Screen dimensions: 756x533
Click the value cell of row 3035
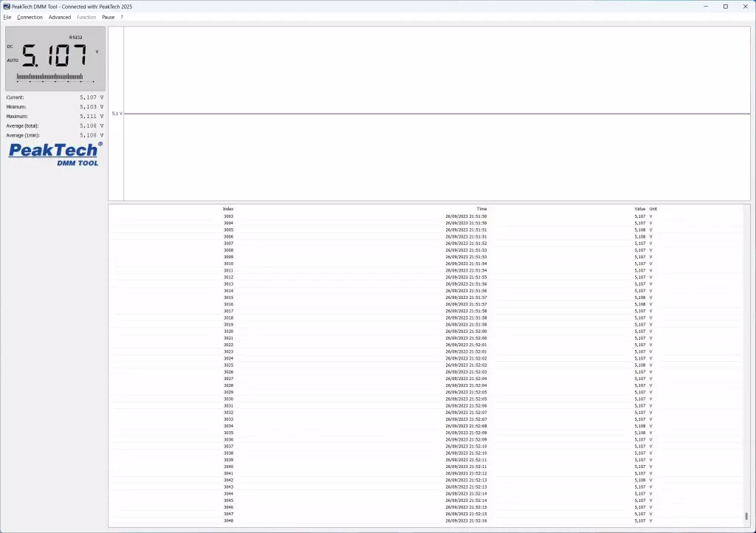point(640,433)
